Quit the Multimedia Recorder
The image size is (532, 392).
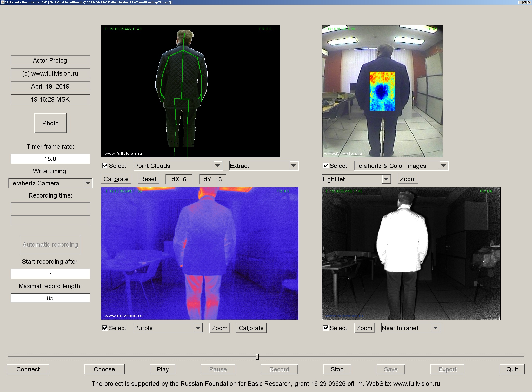coord(511,369)
